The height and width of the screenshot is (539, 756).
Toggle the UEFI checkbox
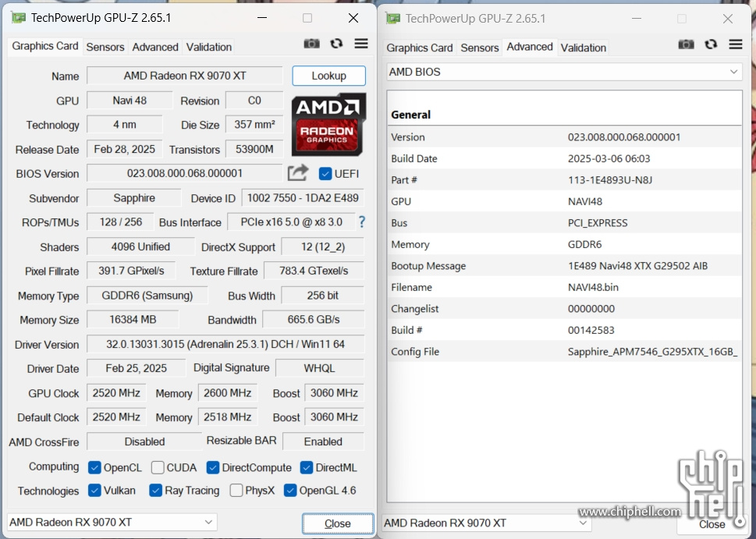point(325,174)
